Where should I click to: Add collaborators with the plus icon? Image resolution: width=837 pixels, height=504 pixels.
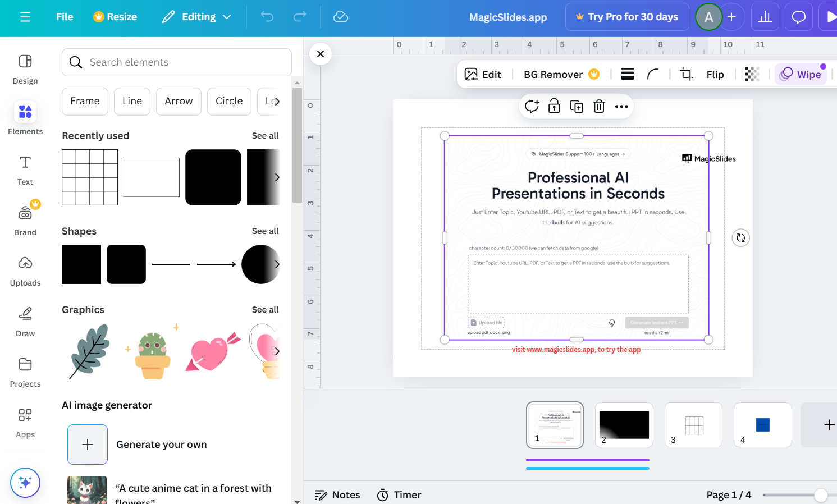pyautogui.click(x=731, y=17)
